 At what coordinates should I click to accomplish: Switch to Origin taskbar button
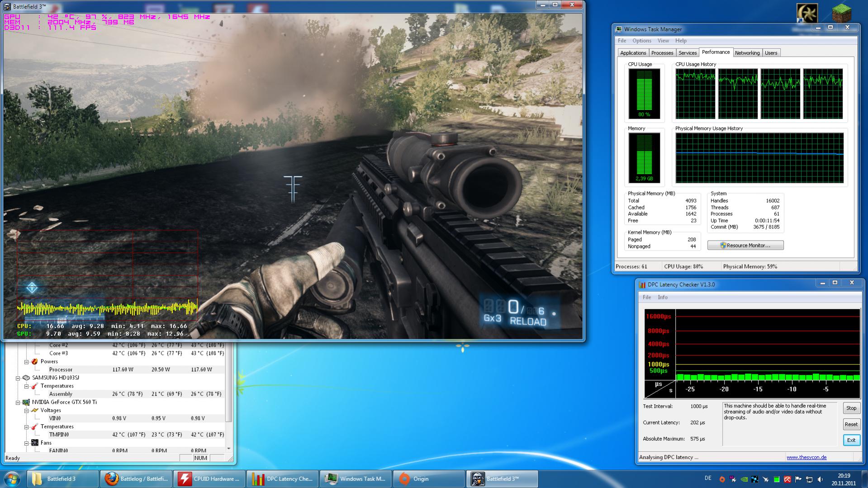coord(429,479)
